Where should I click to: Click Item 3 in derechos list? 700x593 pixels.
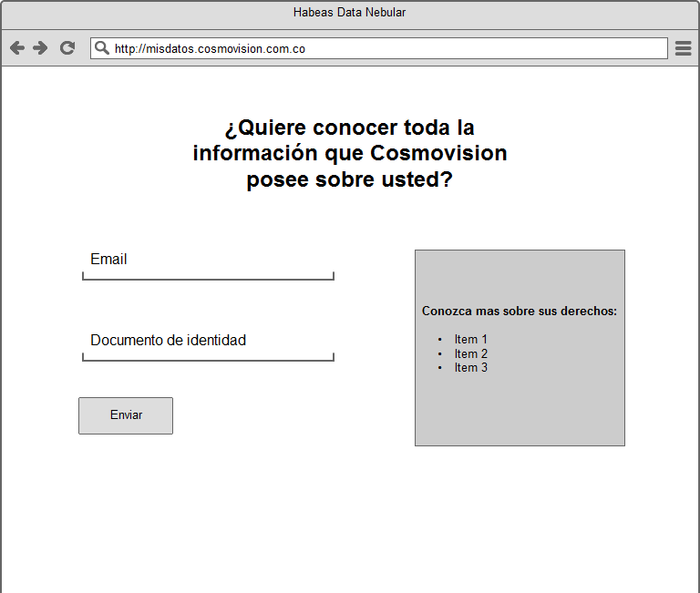[470, 367]
